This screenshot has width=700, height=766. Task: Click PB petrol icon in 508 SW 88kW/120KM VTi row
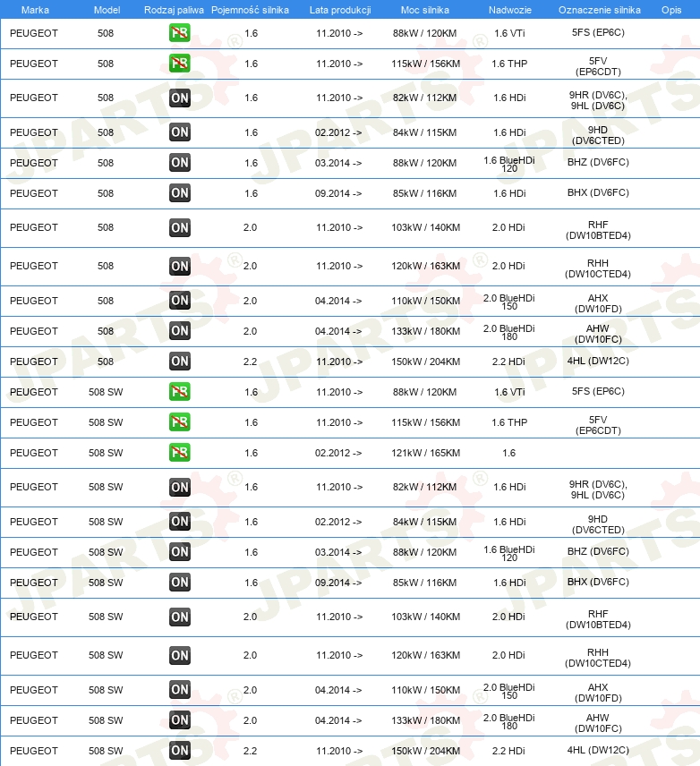179,391
